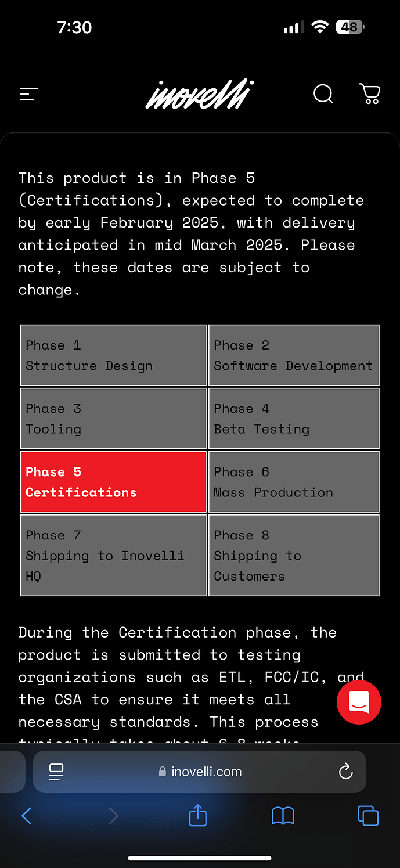Select the Phase 1 Structure Design cell
The width and height of the screenshot is (400, 868).
coord(113,355)
